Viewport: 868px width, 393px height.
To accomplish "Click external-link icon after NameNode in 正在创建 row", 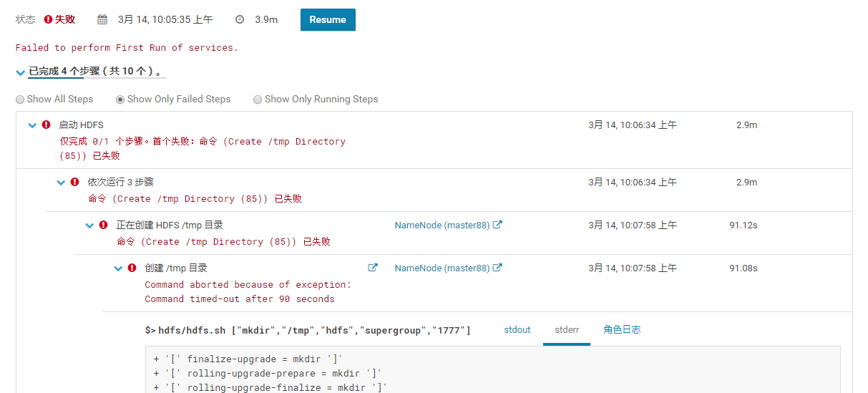I will 497,225.
